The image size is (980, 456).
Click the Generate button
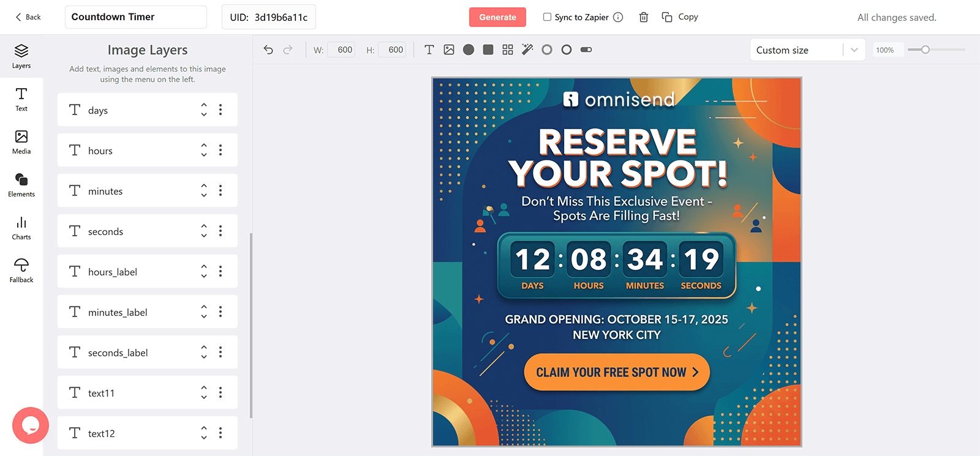497,17
